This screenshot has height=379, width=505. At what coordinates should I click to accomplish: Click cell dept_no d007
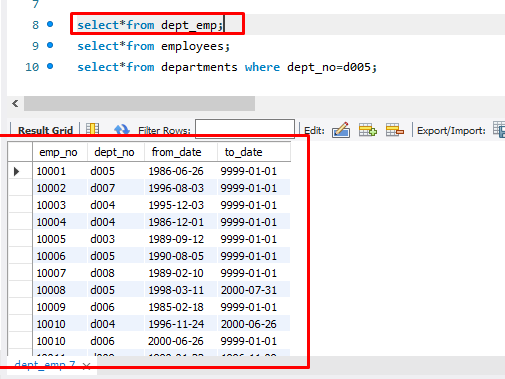pos(116,188)
